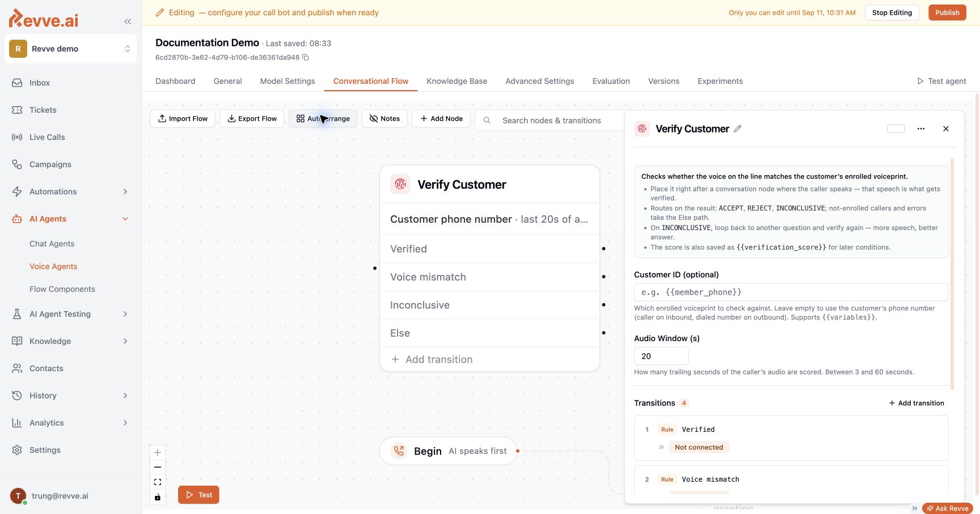Switch to the Dashboard tab
Viewport: 980px width, 514px height.
tap(175, 81)
